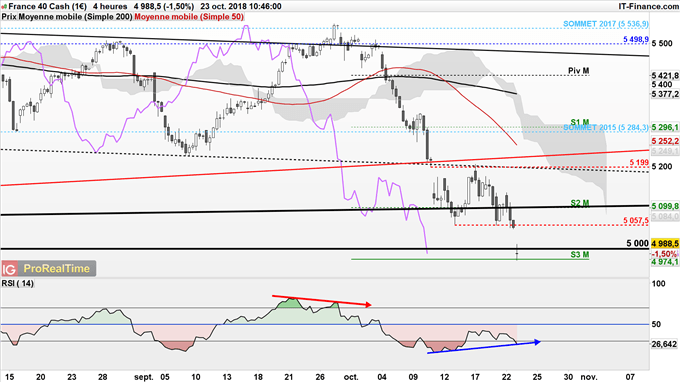
Task: Click the SOMMET 2017 (5 536,9) level label
Action: 606,24
